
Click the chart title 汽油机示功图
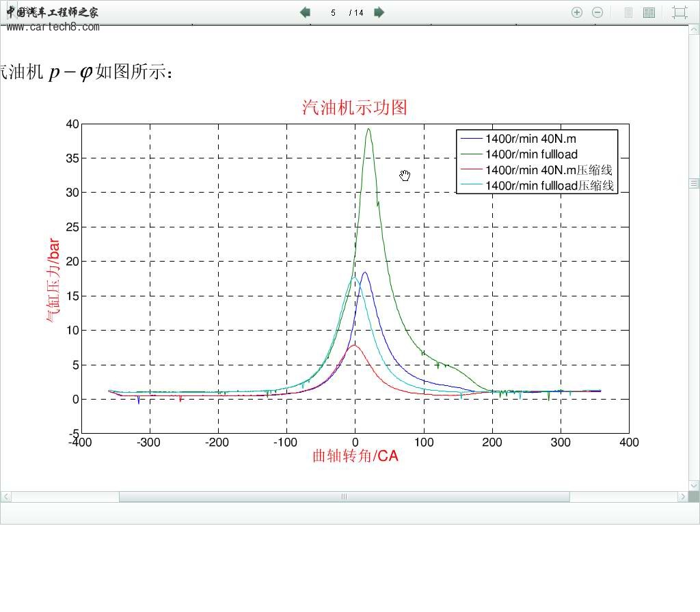pos(355,107)
